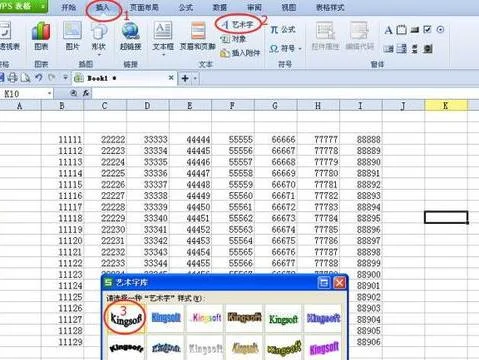Viewport: 479px width, 360px height.
Task: Choose the brown outlined Kingsoft WordArt style
Action: 244,317
